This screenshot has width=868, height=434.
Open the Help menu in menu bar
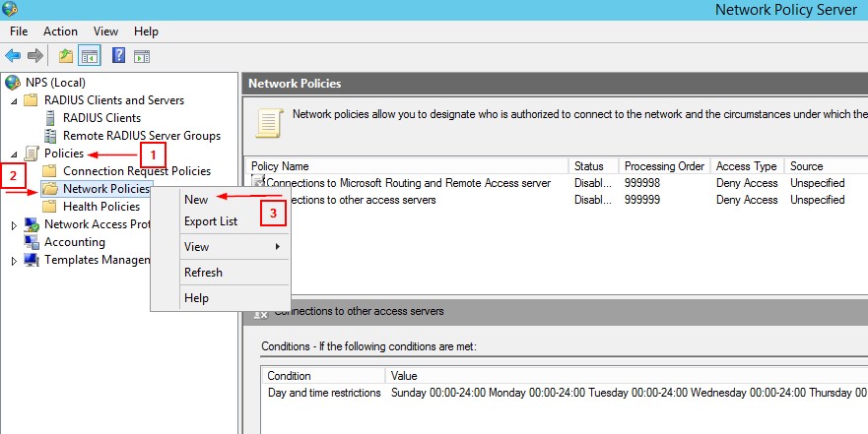tap(146, 31)
